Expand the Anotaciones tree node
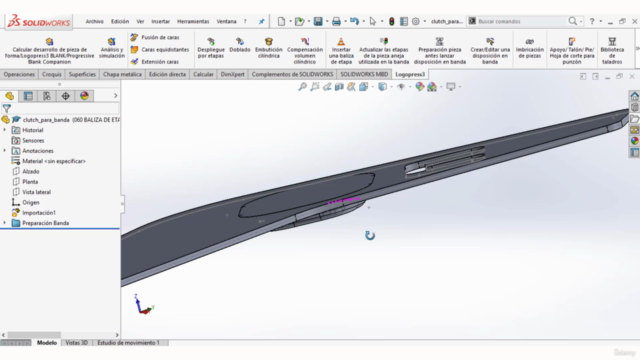Image resolution: width=640 pixels, height=360 pixels. coord(4,151)
